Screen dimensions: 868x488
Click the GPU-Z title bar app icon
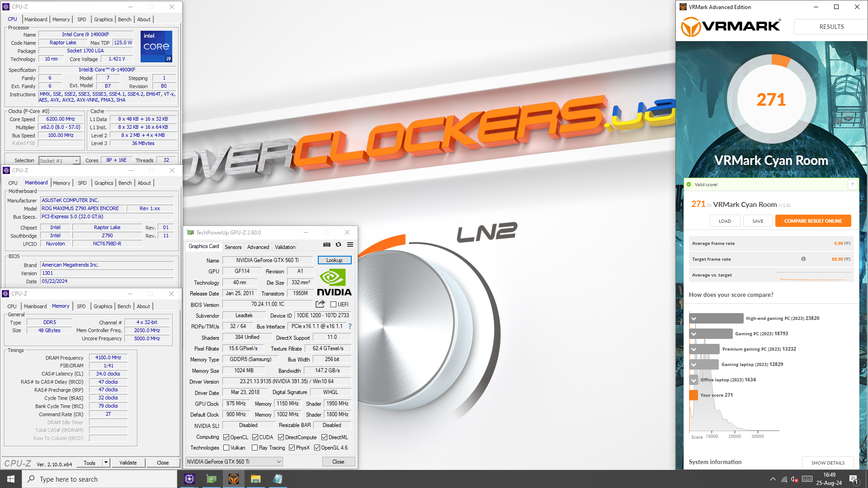point(190,232)
